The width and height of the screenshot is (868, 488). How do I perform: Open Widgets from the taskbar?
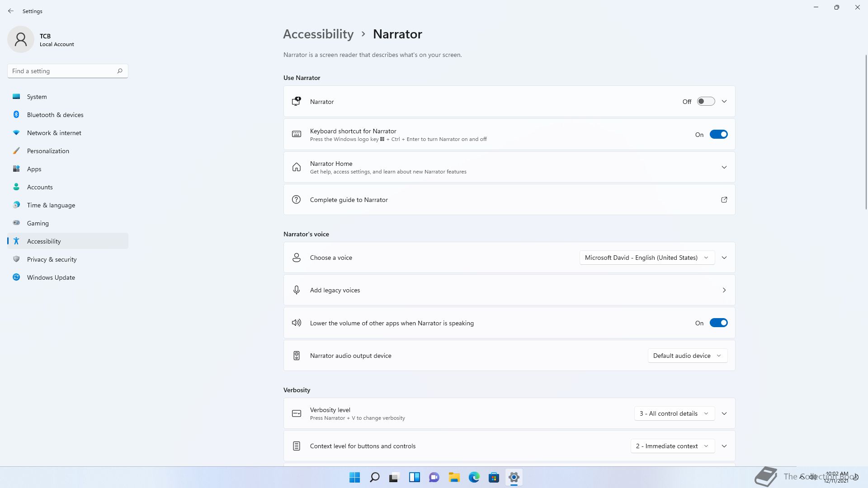[414, 477]
